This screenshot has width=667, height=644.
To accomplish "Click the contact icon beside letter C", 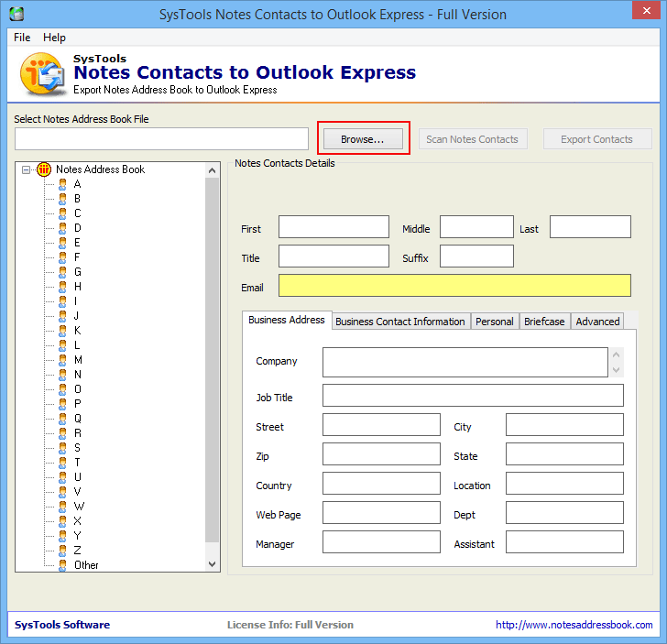I will (62, 213).
